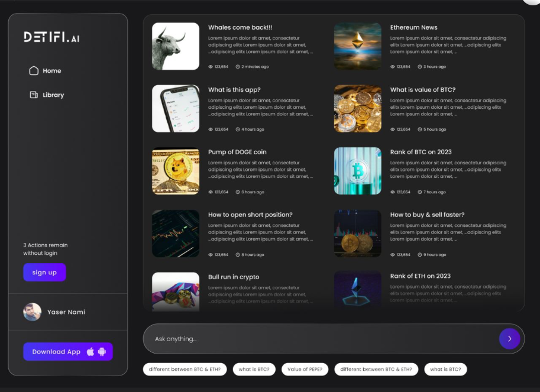Open the bull thumbnail for Whales article
540x392 pixels.
coord(176,46)
